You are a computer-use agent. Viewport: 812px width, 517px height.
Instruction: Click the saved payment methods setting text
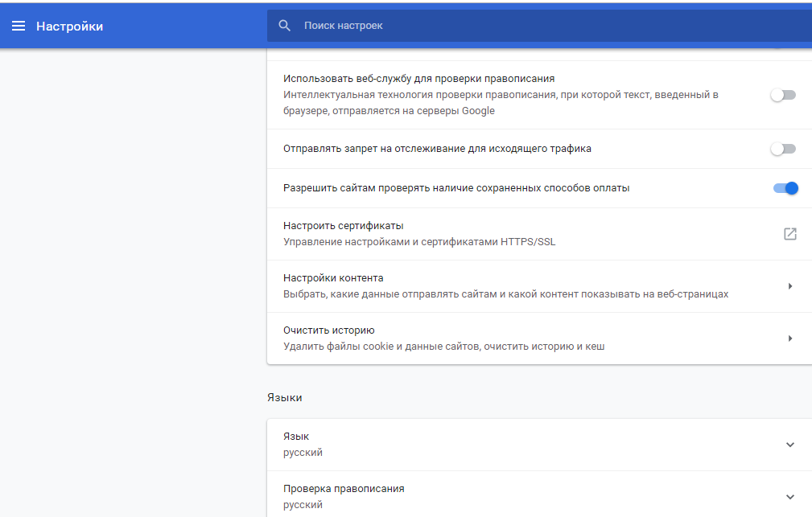[x=456, y=188]
